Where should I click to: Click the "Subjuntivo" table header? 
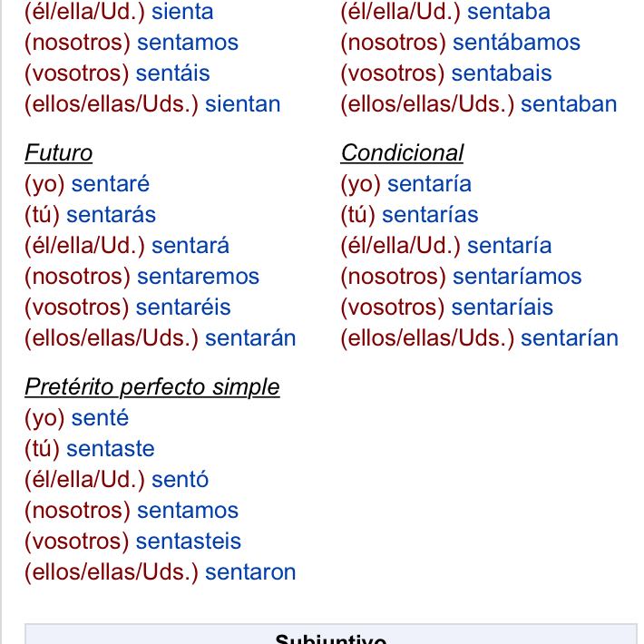pyautogui.click(x=330, y=637)
